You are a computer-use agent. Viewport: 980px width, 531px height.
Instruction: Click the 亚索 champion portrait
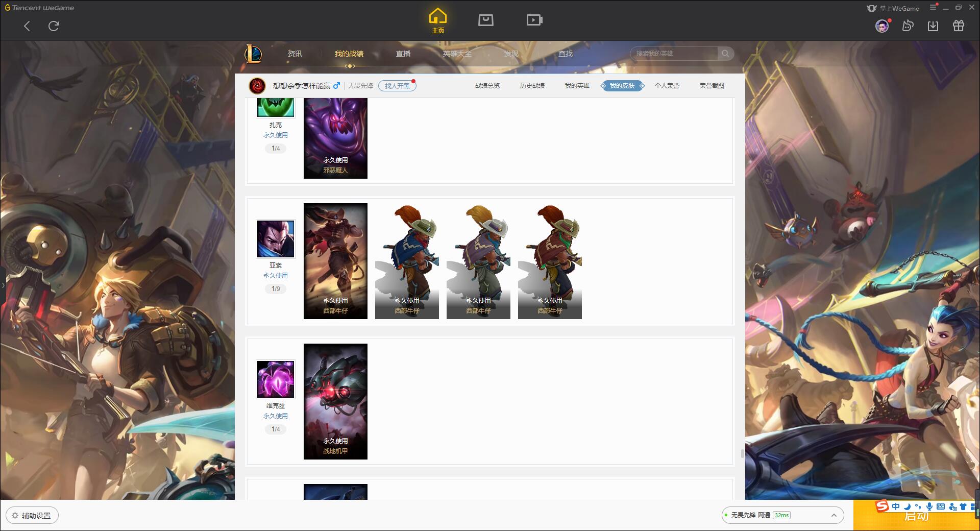pos(276,239)
